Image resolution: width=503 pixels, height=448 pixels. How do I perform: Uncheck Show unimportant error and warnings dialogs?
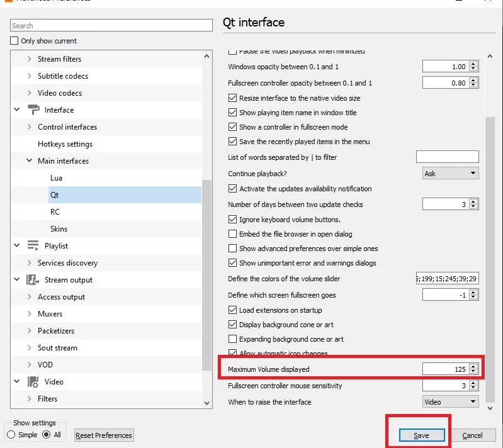232,263
